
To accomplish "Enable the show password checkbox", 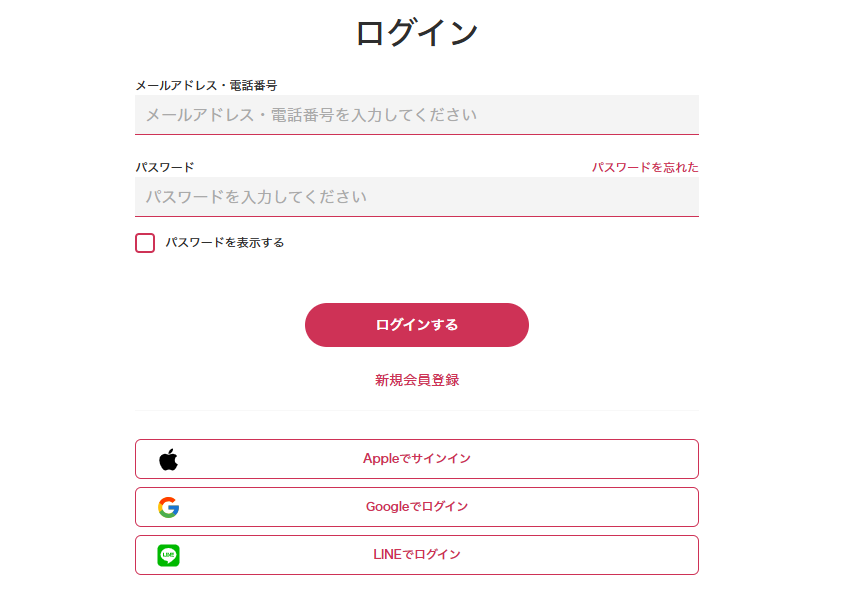I will tap(145, 243).
